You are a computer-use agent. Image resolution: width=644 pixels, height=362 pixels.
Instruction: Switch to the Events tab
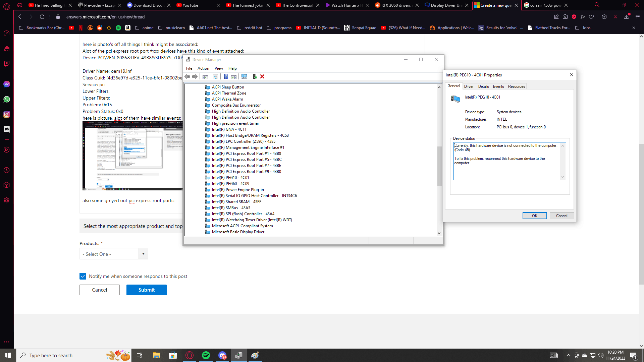tap(498, 86)
